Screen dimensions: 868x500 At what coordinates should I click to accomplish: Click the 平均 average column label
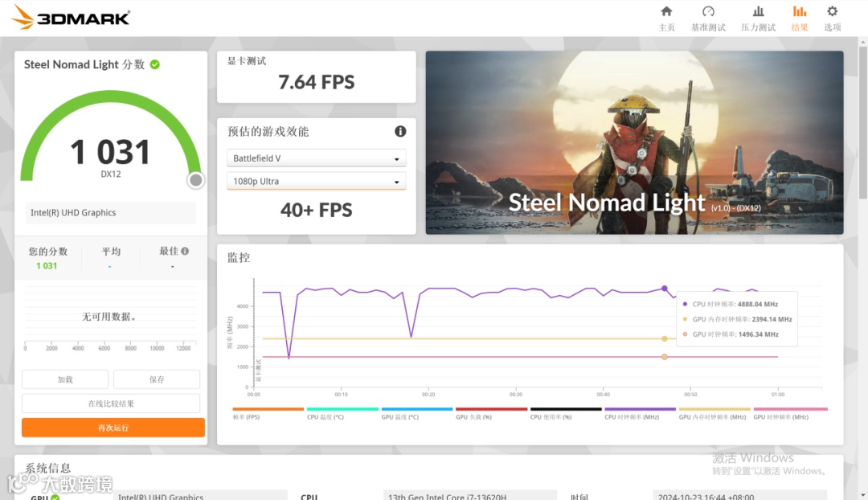point(111,252)
